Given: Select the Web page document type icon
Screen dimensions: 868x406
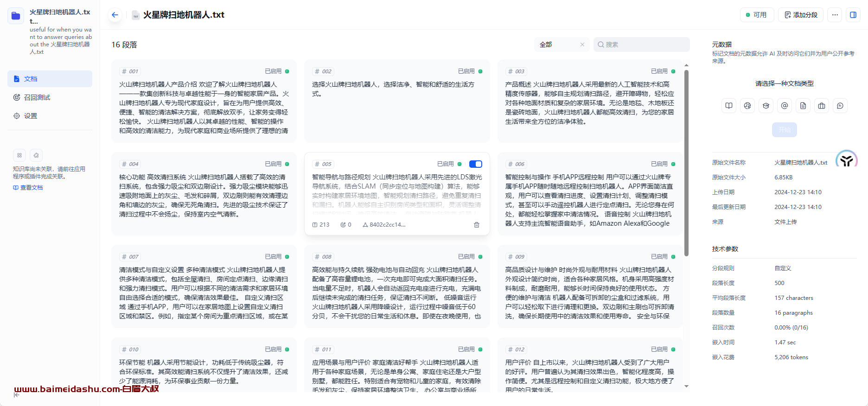Looking at the screenshot, I should click(747, 106).
